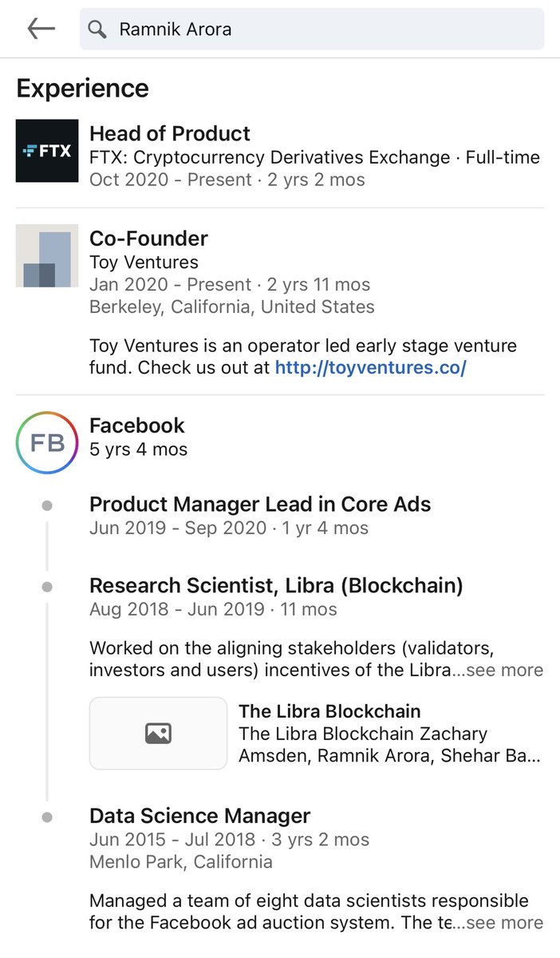Expand see more on Libra description
560x958 pixels.
pyautogui.click(x=504, y=670)
